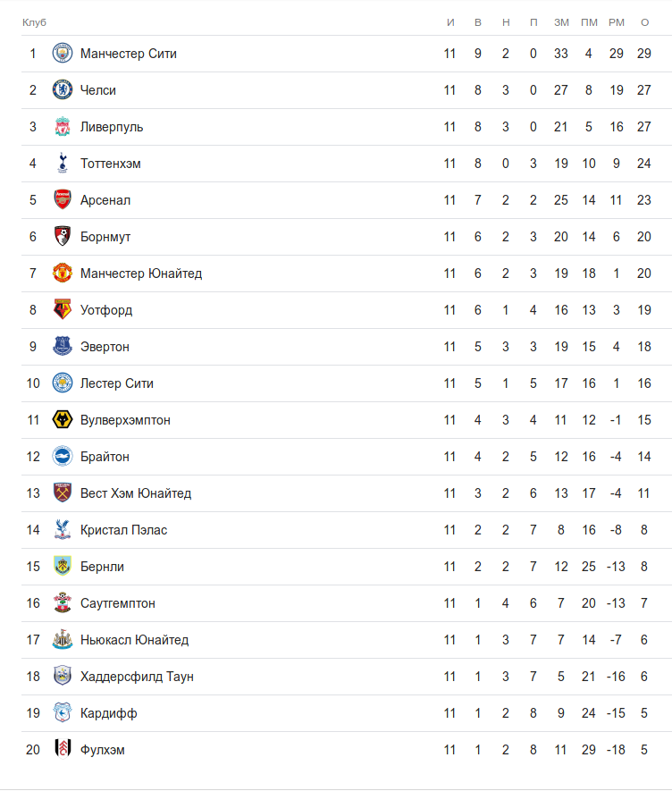The image size is (672, 808).
Task: Click the Fulham crest icon
Action: (63, 750)
